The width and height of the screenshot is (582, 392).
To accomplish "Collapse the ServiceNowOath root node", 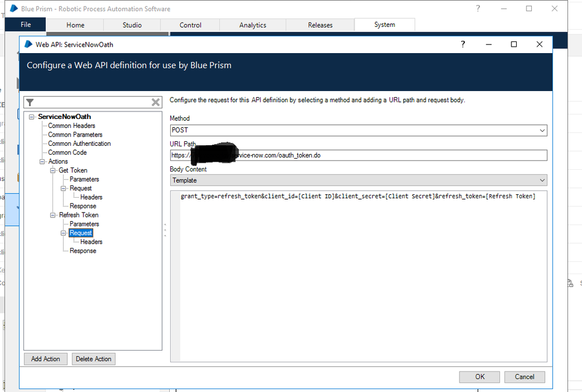I will (x=32, y=117).
